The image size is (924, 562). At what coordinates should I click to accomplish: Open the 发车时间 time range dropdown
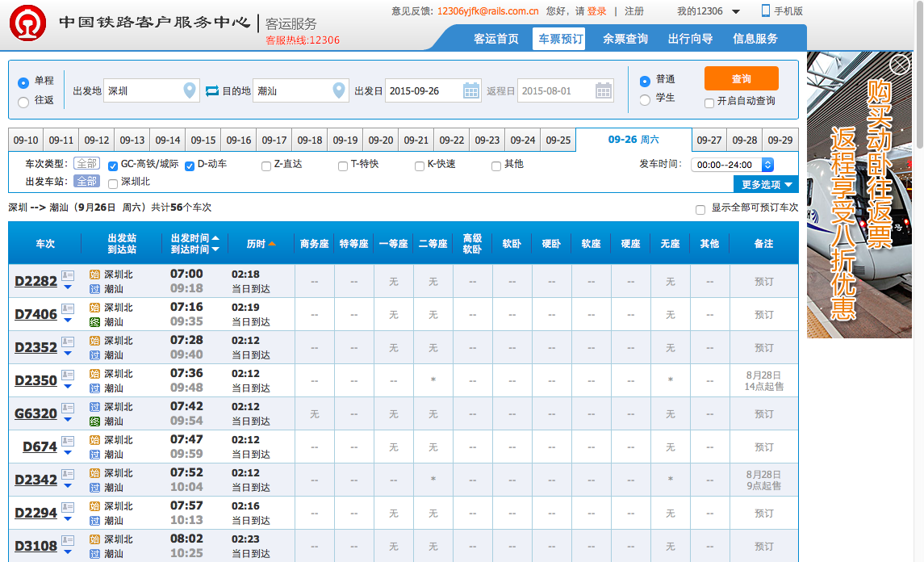[732, 165]
